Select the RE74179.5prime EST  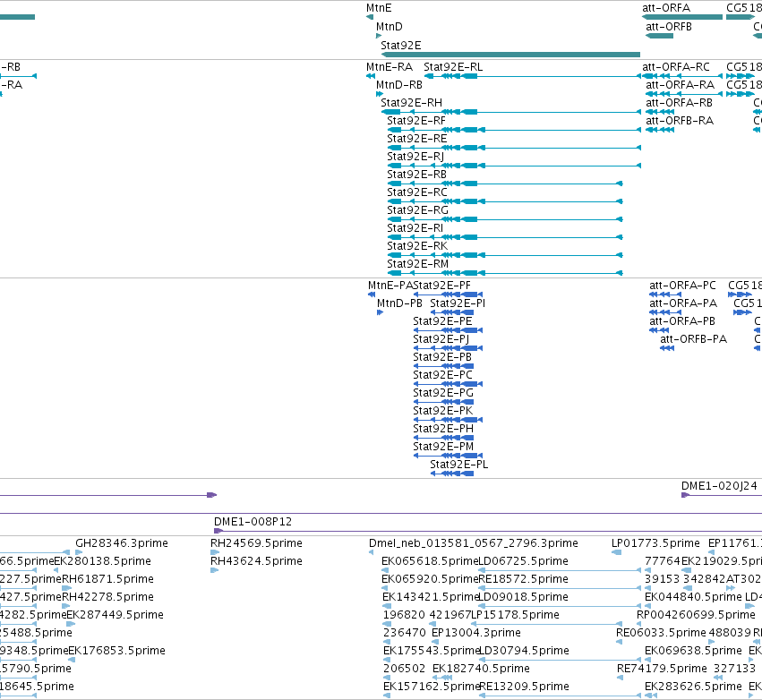pos(620,678)
